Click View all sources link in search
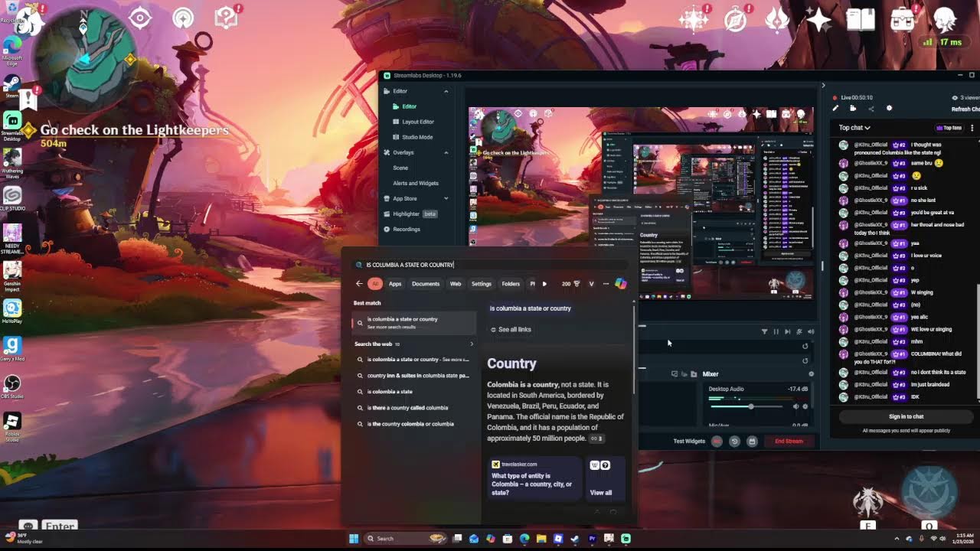 point(601,493)
